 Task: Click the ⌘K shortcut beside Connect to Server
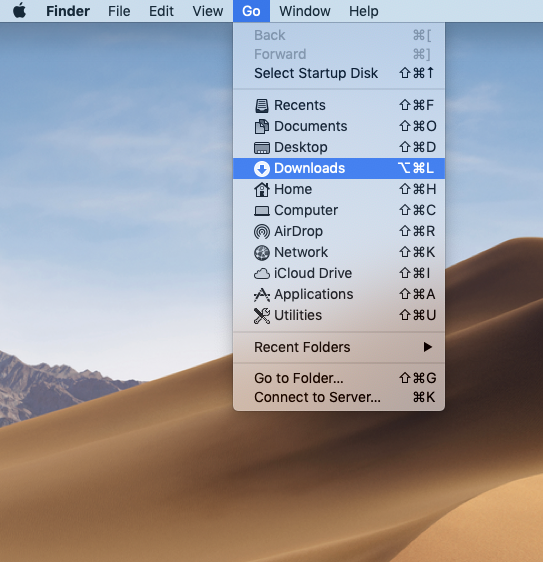(x=424, y=397)
